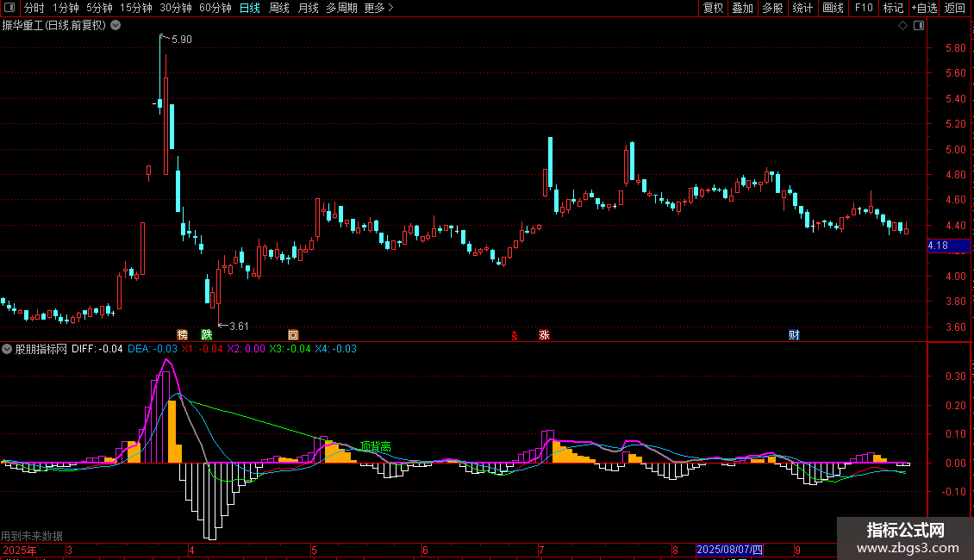Click the X3: -0.04 value
The height and width of the screenshot is (560, 974).
(x=290, y=349)
